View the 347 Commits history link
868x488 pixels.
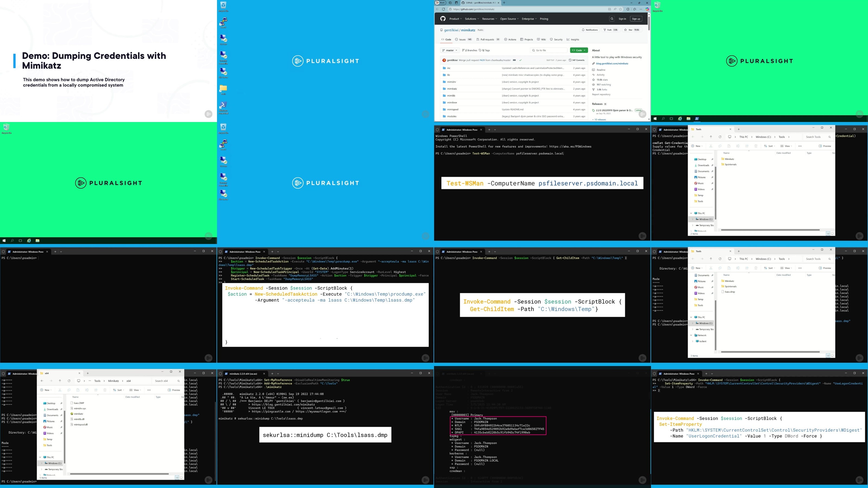(x=576, y=60)
